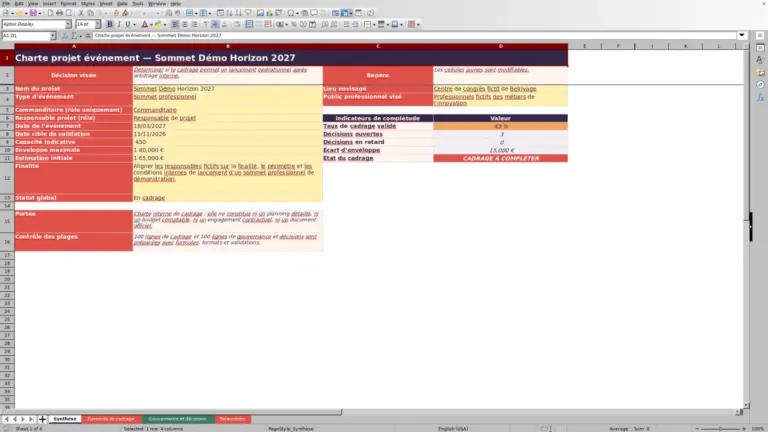
Task: Click the Insert Image icon
Action: [260, 13]
